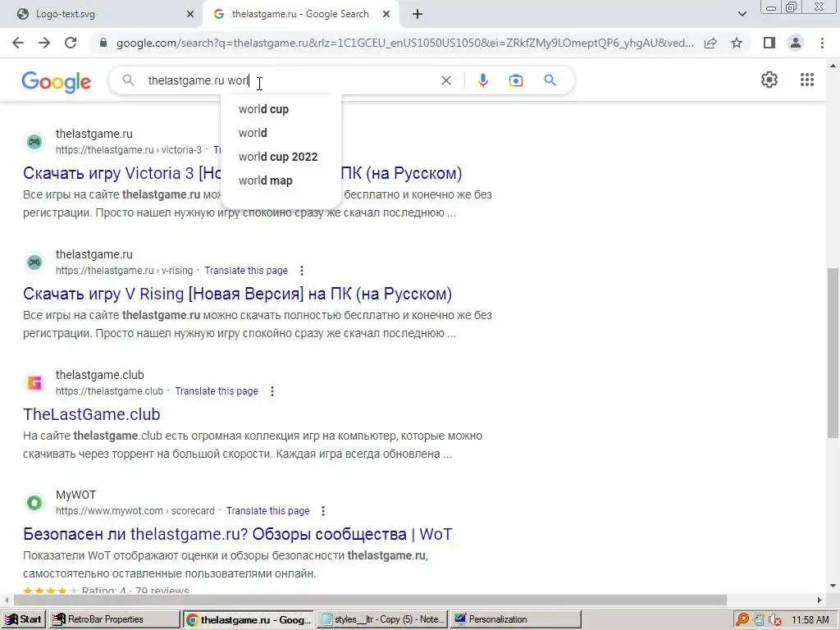Choose 'world' suggestion
This screenshot has height=630, width=840.
253,133
